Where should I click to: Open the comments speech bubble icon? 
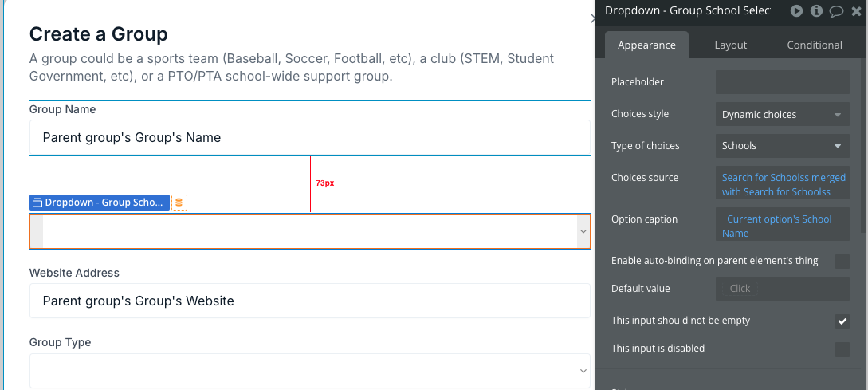836,11
